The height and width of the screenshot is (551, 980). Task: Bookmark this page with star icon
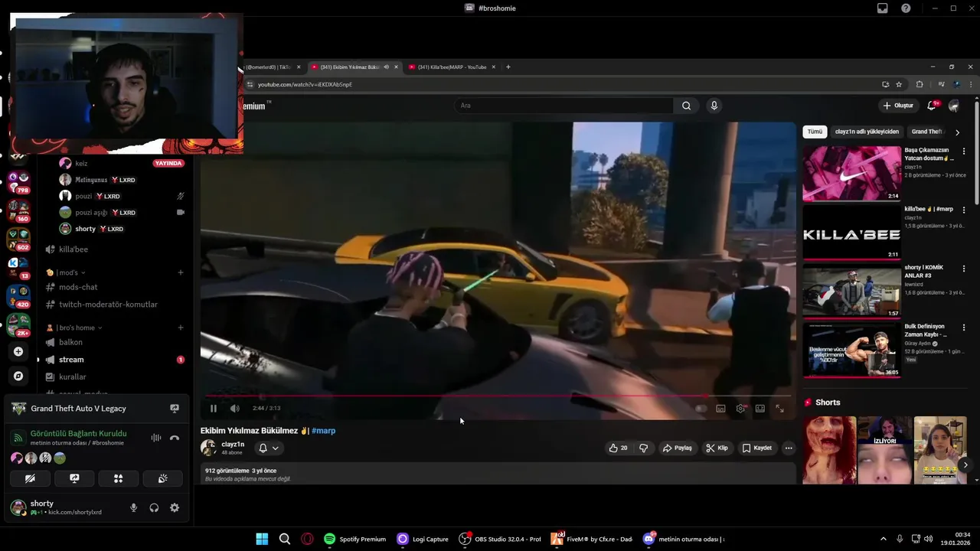(899, 84)
